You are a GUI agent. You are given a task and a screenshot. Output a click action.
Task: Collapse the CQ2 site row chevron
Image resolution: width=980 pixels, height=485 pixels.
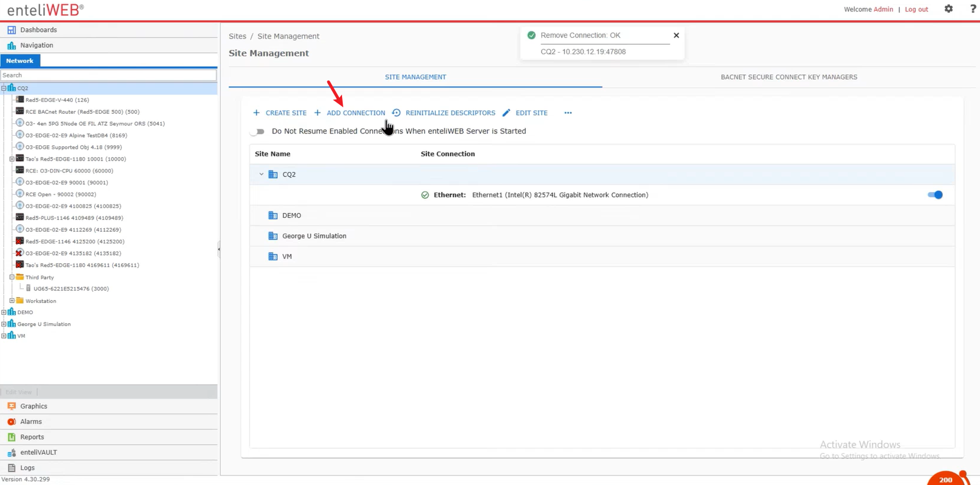coord(261,174)
